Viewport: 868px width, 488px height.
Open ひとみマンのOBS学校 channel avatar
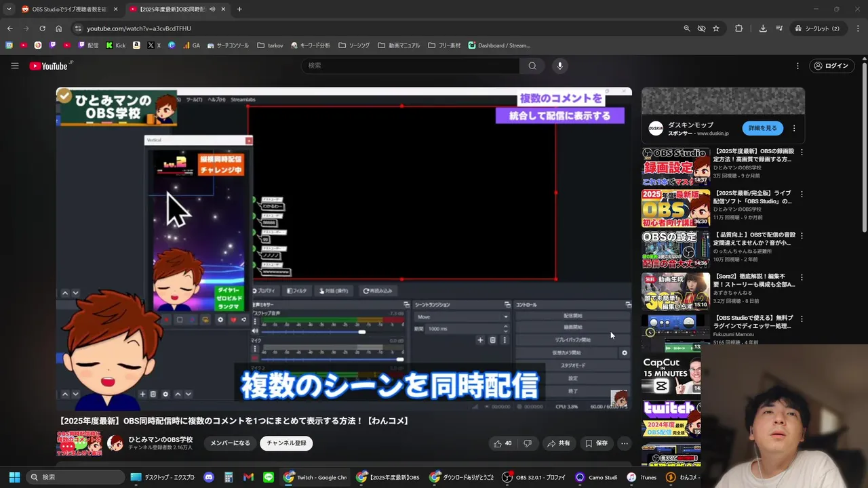(x=115, y=443)
